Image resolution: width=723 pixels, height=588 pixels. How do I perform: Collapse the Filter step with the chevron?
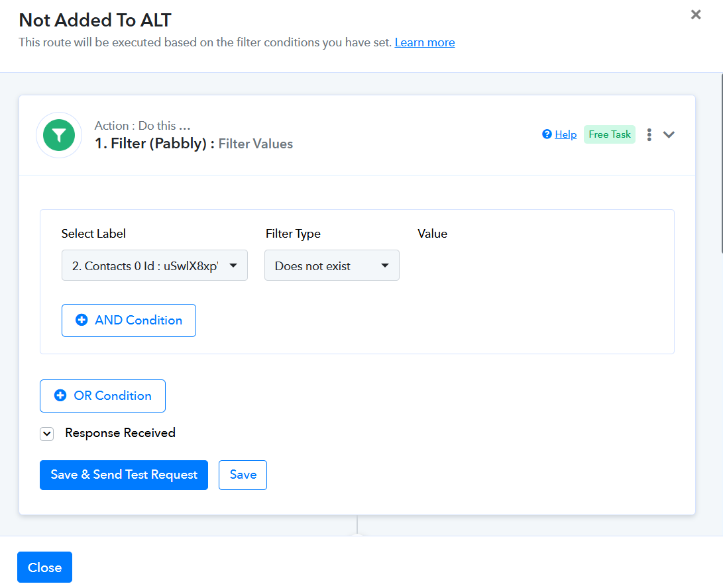coord(669,134)
